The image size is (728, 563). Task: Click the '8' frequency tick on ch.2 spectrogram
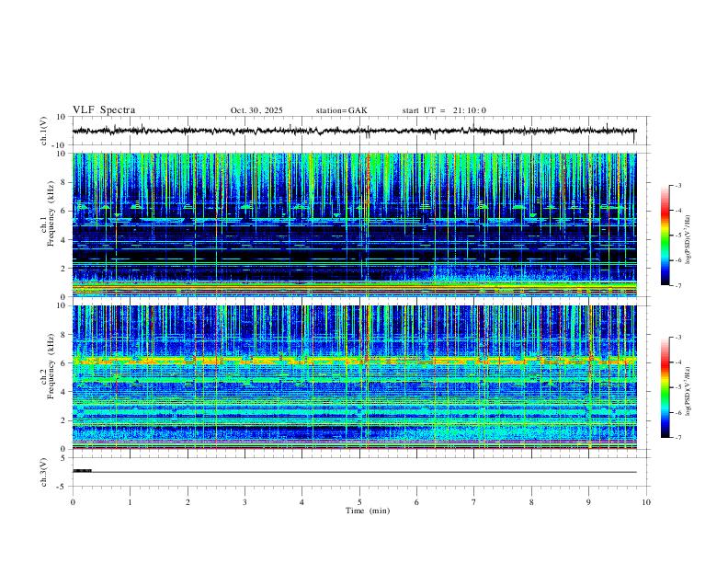tap(63, 335)
